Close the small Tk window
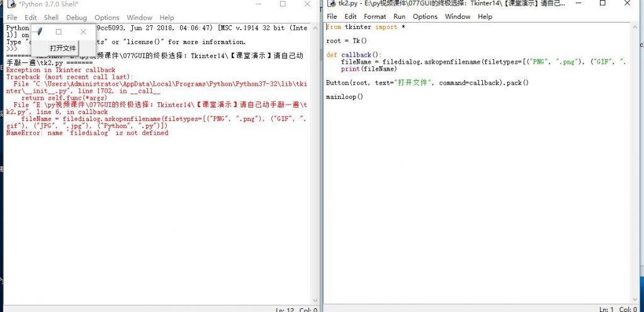 (83, 32)
